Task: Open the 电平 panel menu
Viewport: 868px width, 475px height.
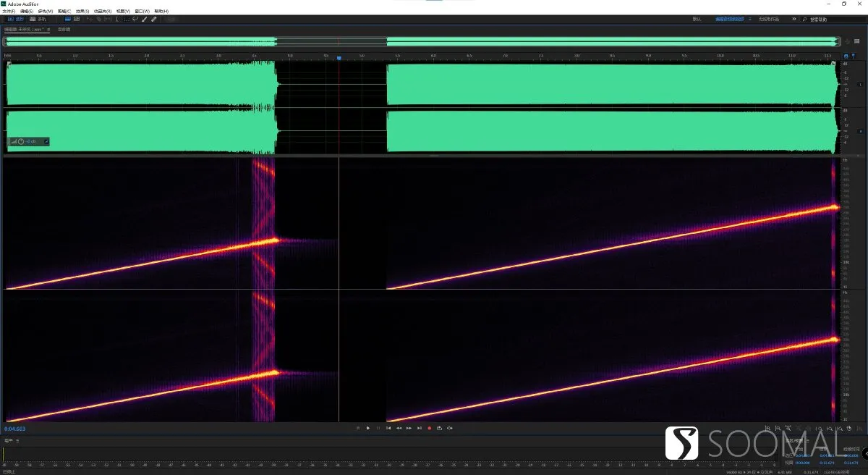Action: [17, 440]
